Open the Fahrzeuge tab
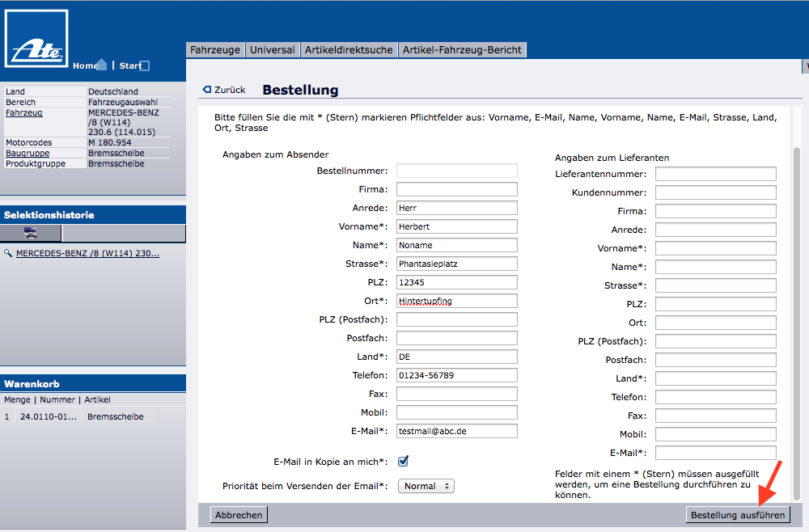Screen dimensions: 809x532 click(x=215, y=50)
